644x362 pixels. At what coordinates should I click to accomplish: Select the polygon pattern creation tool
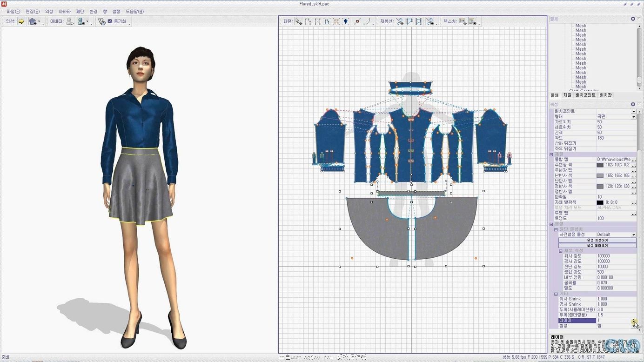pos(308,21)
